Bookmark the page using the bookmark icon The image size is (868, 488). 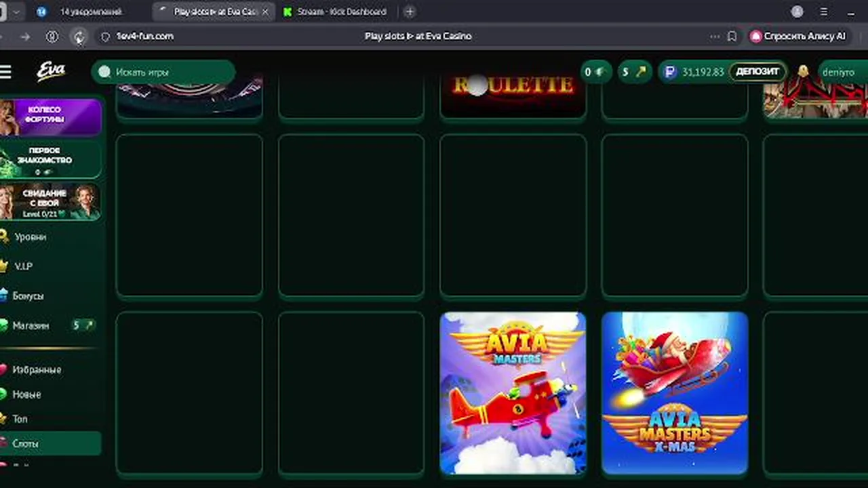pos(732,37)
